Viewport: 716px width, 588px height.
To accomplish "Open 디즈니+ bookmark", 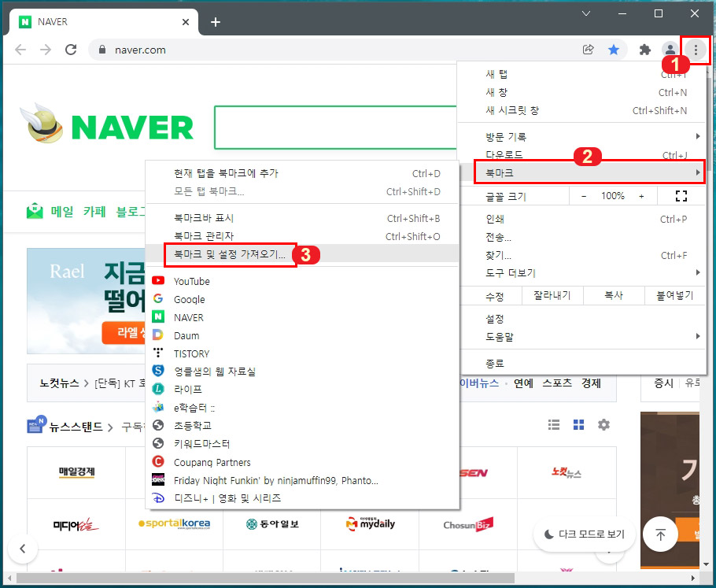I will click(301, 498).
